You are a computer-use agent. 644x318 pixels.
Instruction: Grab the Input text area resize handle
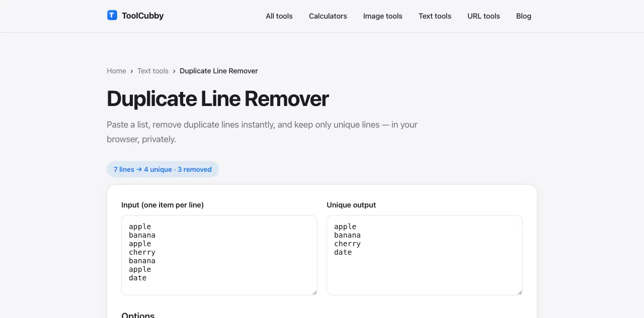pyautogui.click(x=314, y=292)
